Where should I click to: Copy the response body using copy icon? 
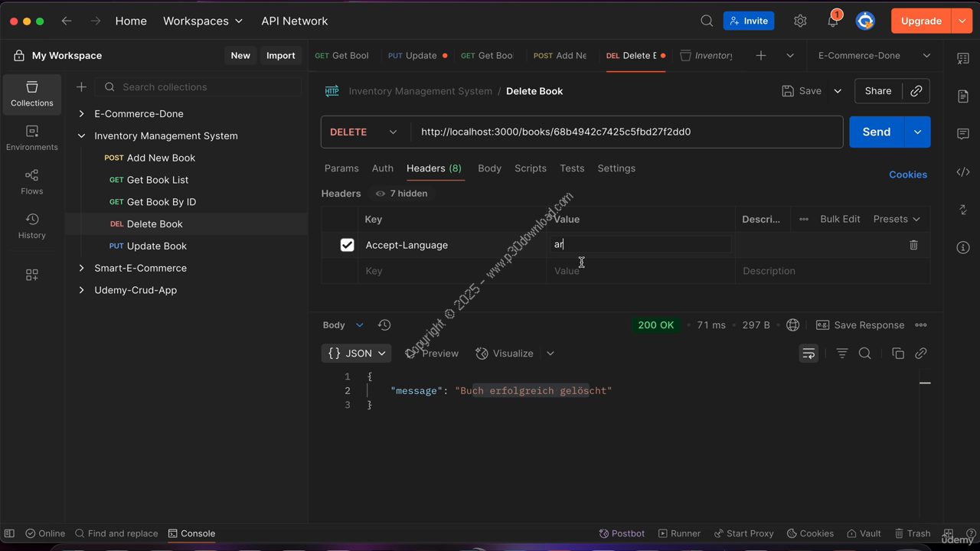point(898,354)
